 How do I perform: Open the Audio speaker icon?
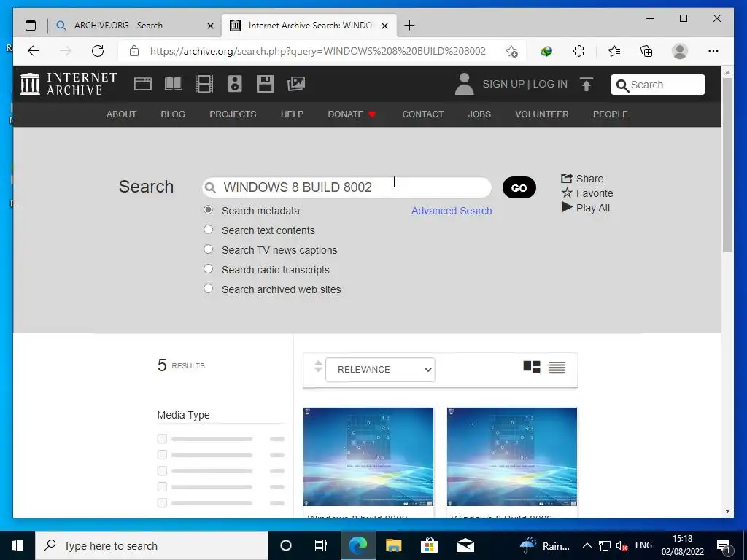(x=234, y=84)
